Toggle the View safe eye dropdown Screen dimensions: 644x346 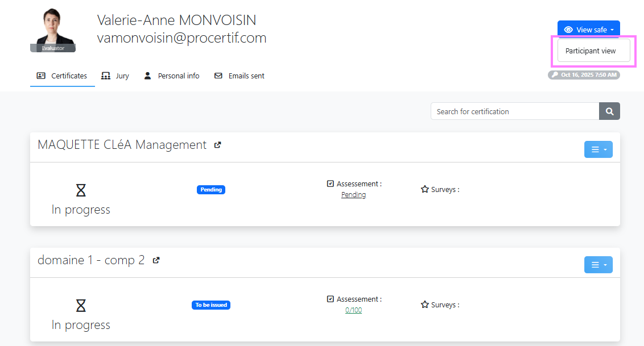[x=588, y=30]
